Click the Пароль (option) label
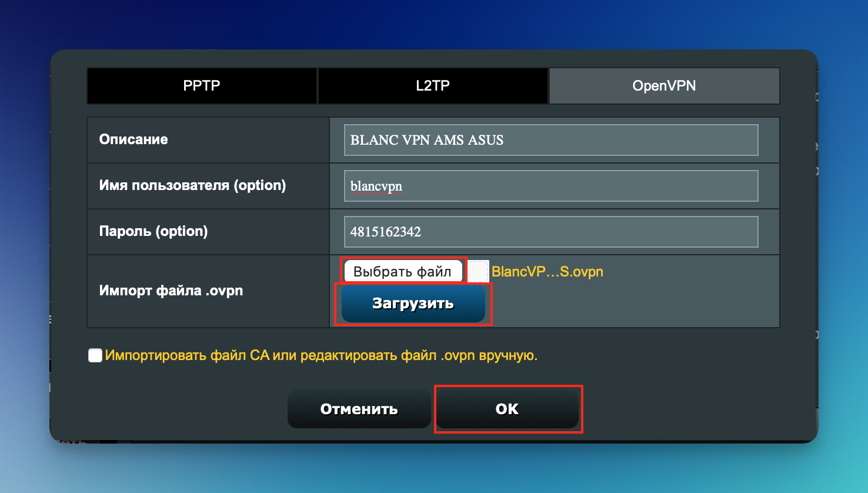This screenshot has width=868, height=493. [153, 231]
